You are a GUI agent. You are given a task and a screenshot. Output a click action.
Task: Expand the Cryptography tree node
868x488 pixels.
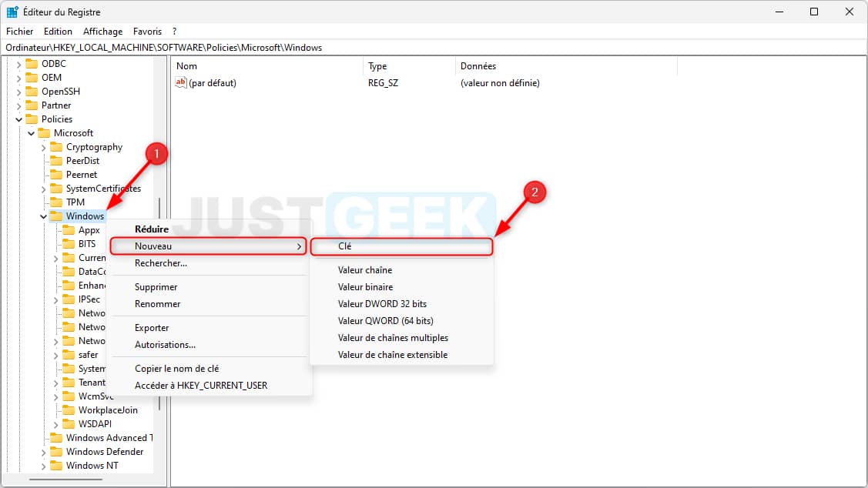(43, 147)
